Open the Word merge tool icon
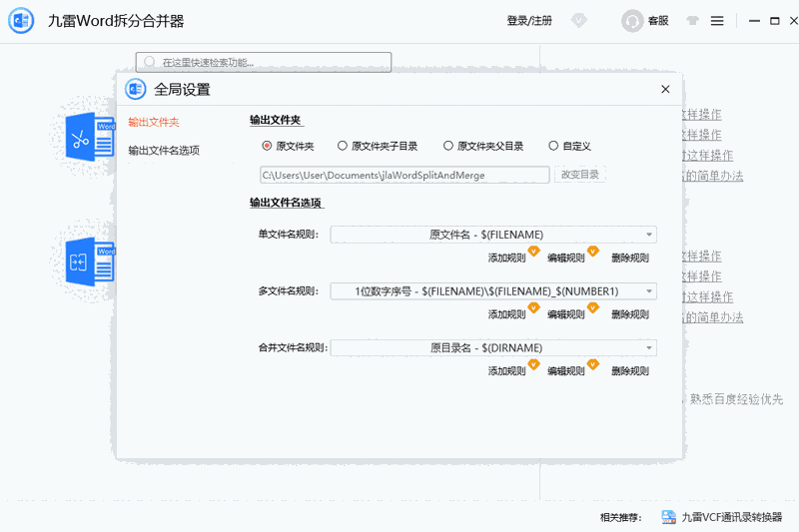 (x=90, y=262)
